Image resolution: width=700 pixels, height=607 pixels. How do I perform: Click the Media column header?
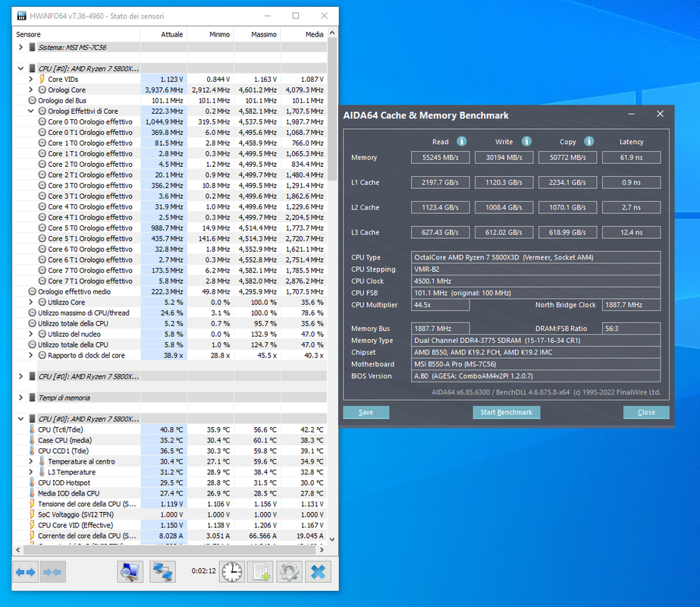click(304, 34)
